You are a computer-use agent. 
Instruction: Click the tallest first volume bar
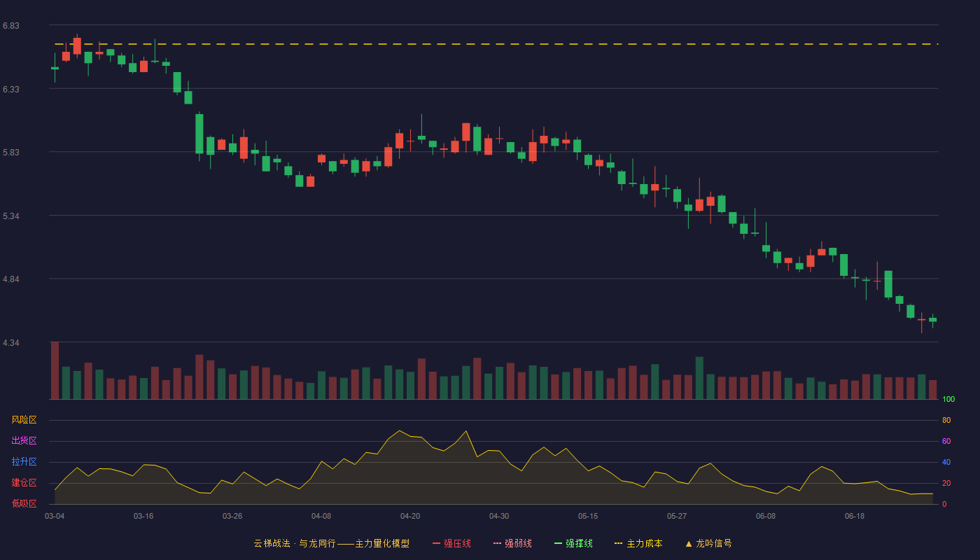click(55, 370)
